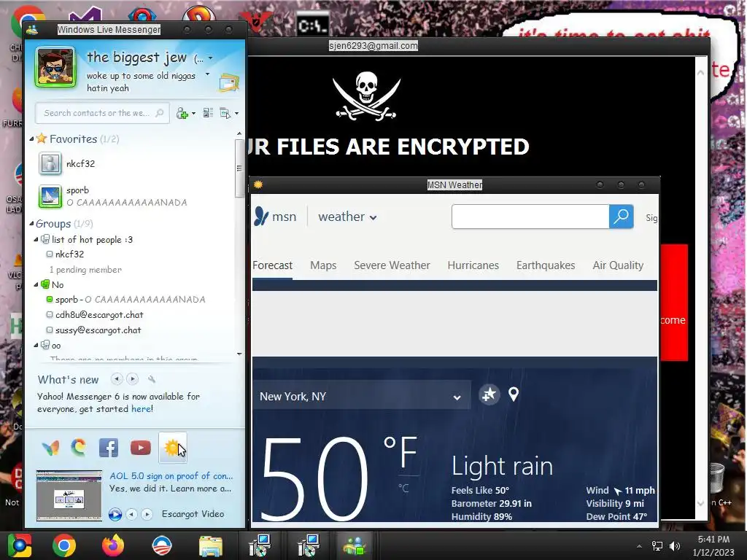This screenshot has width=747, height=560.
Task: Click the contact list scroll down arrow
Action: click(x=239, y=354)
